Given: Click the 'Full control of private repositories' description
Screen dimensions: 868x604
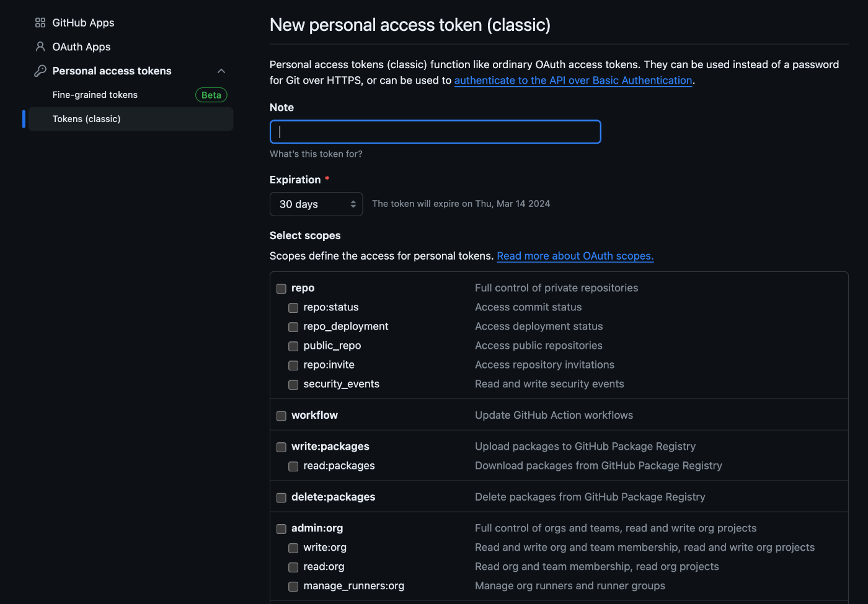Looking at the screenshot, I should [x=556, y=288].
